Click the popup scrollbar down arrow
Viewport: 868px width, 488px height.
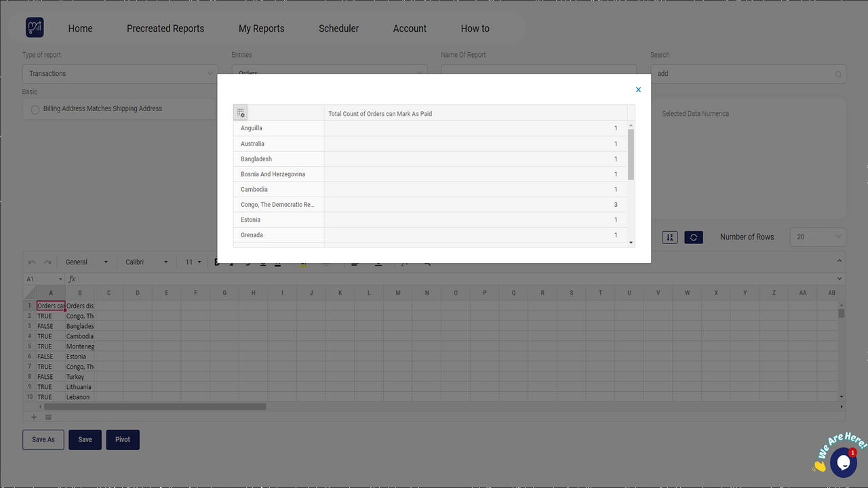tap(631, 243)
